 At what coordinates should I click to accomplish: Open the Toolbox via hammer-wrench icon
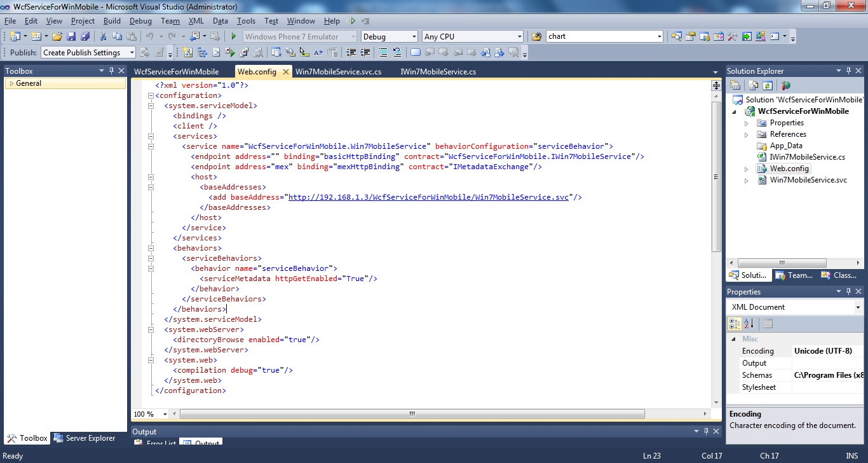point(733,36)
